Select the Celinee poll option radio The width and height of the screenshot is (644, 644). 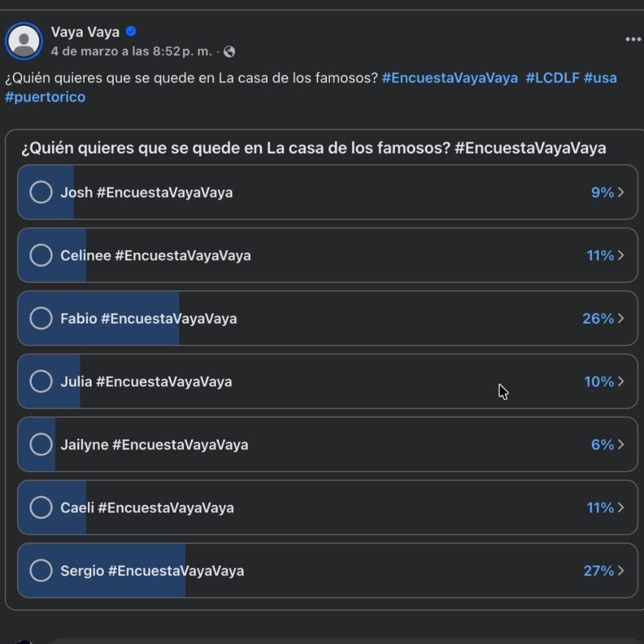41,255
